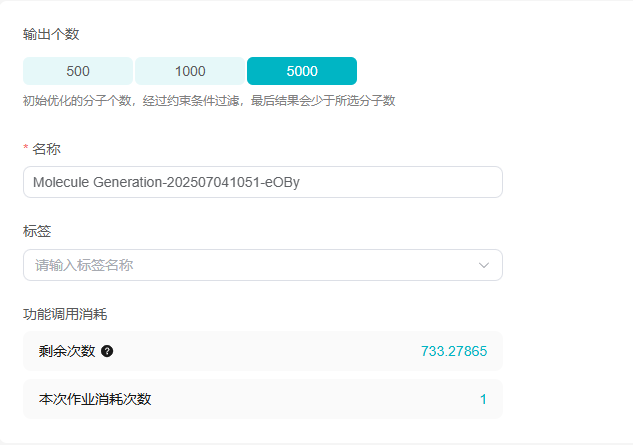The height and width of the screenshot is (445, 633).
Task: Click the 功能调用消耗 section heading
Action: tap(65, 314)
